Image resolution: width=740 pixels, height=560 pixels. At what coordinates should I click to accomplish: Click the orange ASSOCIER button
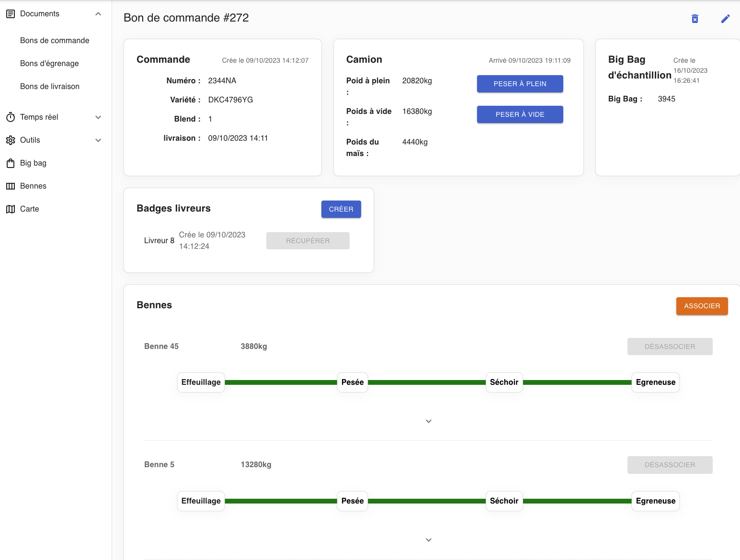pyautogui.click(x=702, y=306)
